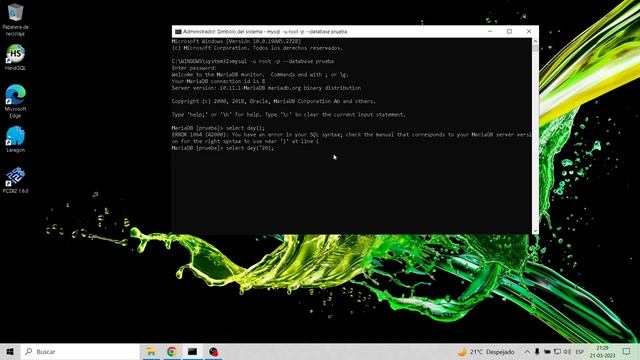This screenshot has width=640, height=360.
Task: Focus the Buscar taskbar search box
Action: 80,351
